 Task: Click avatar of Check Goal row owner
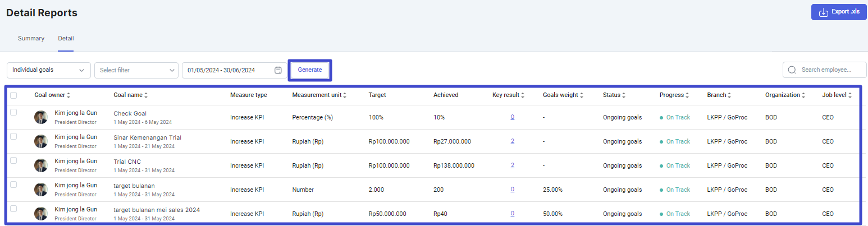tap(41, 117)
